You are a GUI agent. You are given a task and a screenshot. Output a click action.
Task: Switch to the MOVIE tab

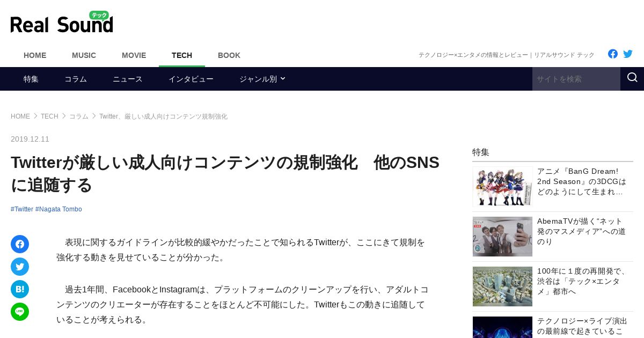tap(134, 55)
